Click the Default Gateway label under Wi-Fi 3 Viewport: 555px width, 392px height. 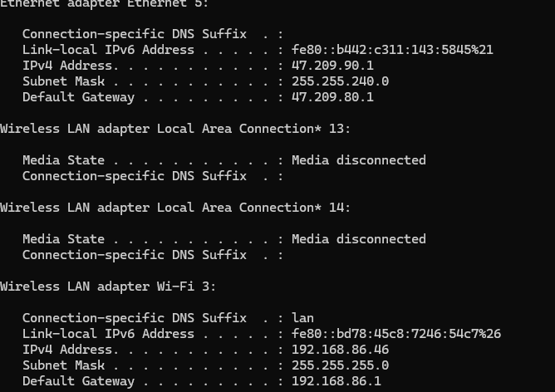(x=78, y=381)
